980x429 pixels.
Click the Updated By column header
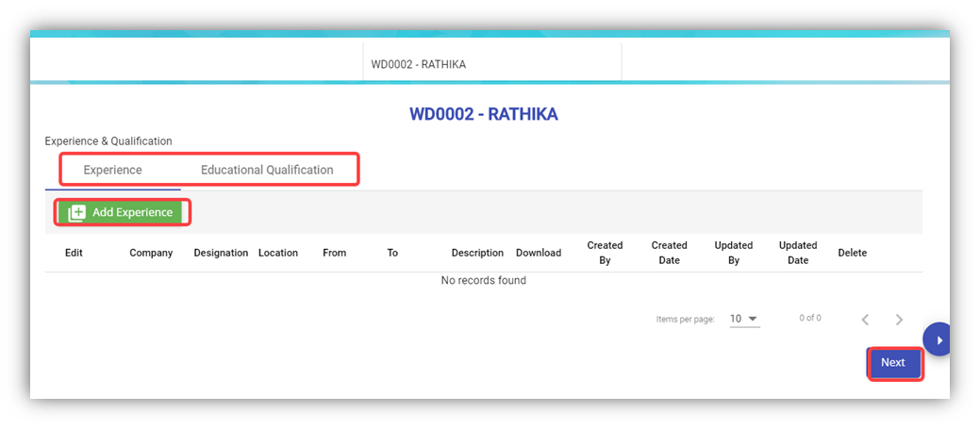[733, 253]
